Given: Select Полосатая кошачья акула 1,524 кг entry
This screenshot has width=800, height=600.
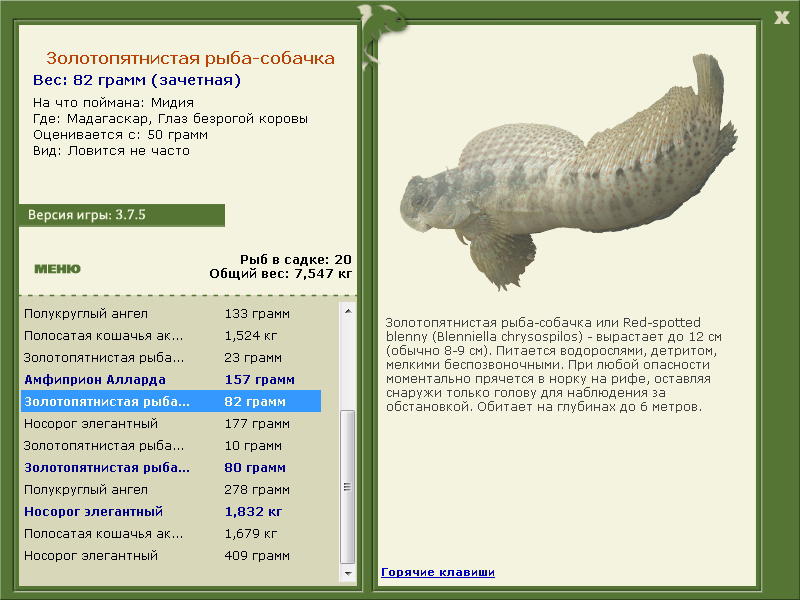Looking at the screenshot, I should 171,335.
